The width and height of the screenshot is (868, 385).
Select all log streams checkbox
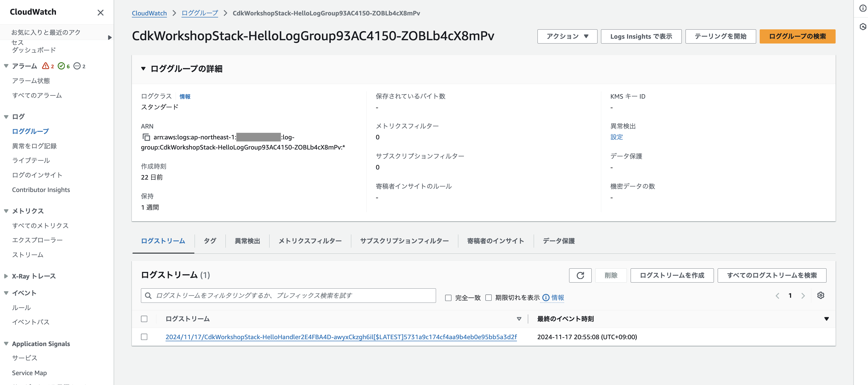[144, 319]
